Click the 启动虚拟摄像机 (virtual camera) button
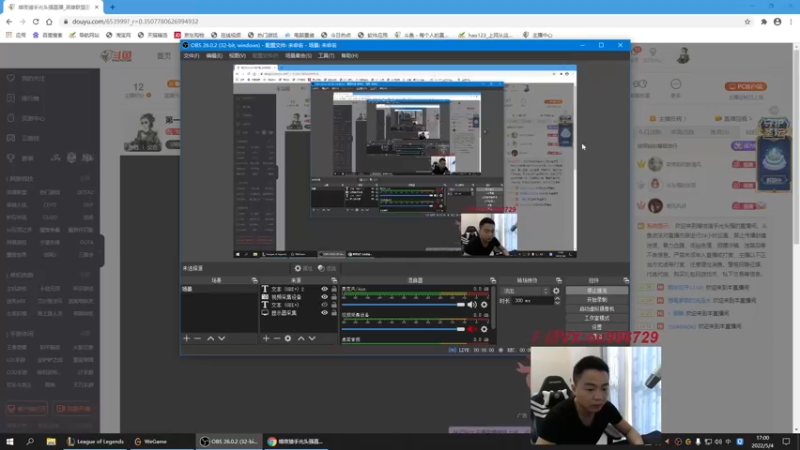The height and width of the screenshot is (450, 800). 596,309
